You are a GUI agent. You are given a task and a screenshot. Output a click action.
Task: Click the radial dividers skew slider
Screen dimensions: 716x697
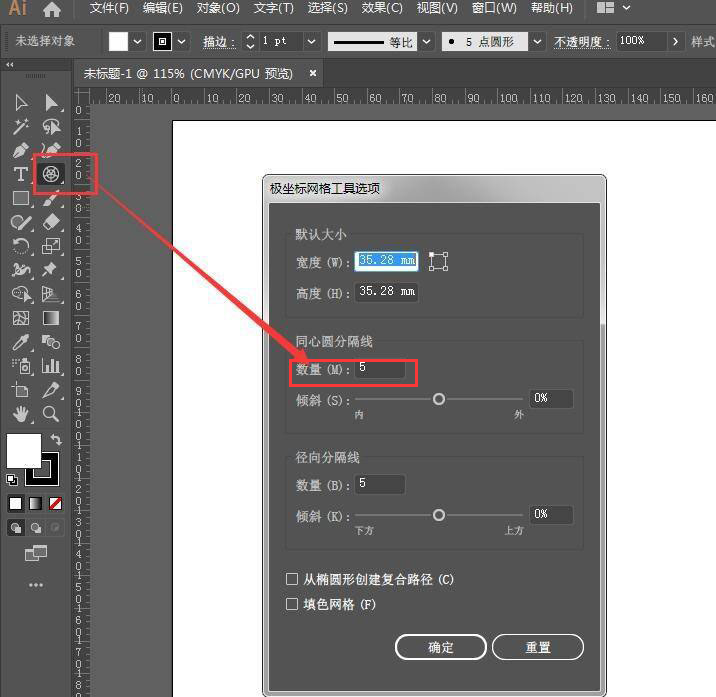pyautogui.click(x=439, y=515)
